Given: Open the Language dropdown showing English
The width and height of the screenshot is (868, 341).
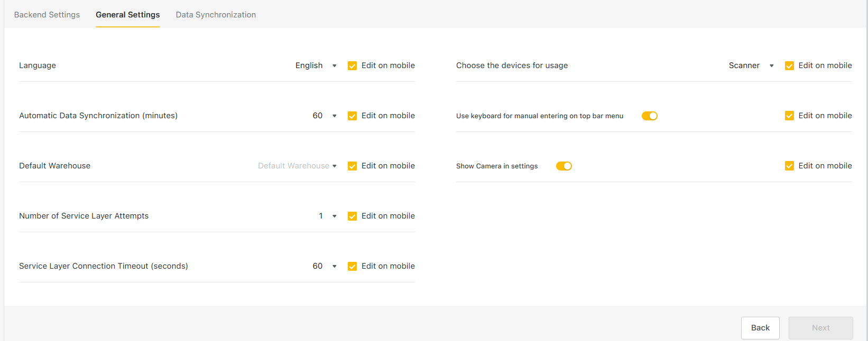Looking at the screenshot, I should [x=316, y=65].
